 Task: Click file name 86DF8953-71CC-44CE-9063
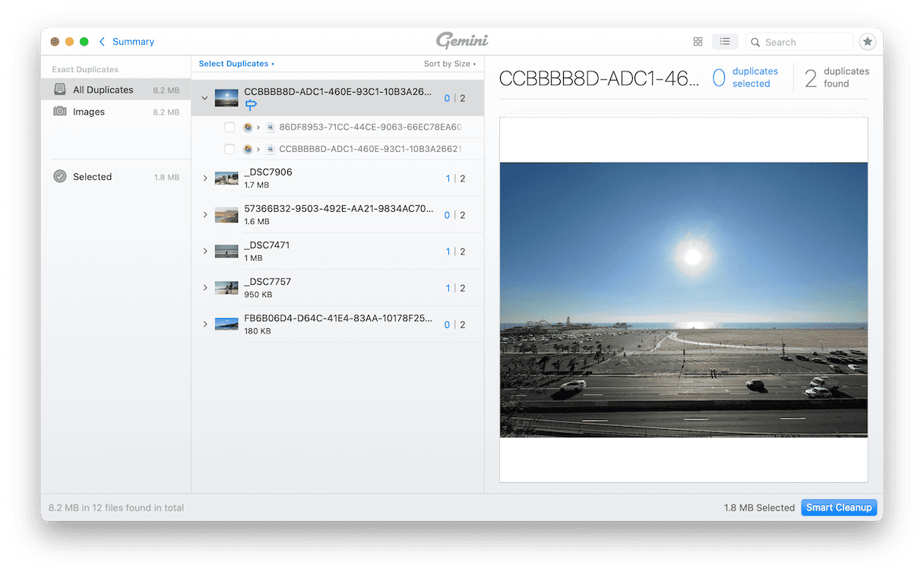click(x=370, y=127)
